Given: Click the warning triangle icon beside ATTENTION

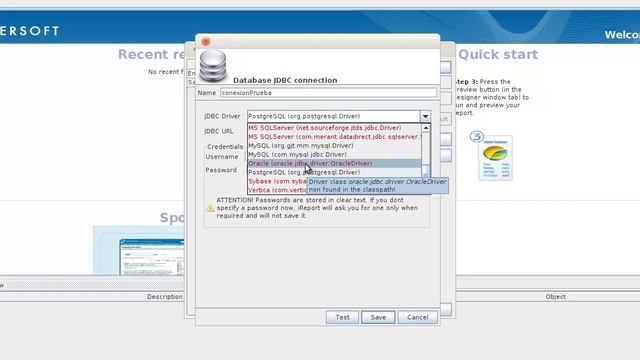Looking at the screenshot, I should (x=210, y=208).
